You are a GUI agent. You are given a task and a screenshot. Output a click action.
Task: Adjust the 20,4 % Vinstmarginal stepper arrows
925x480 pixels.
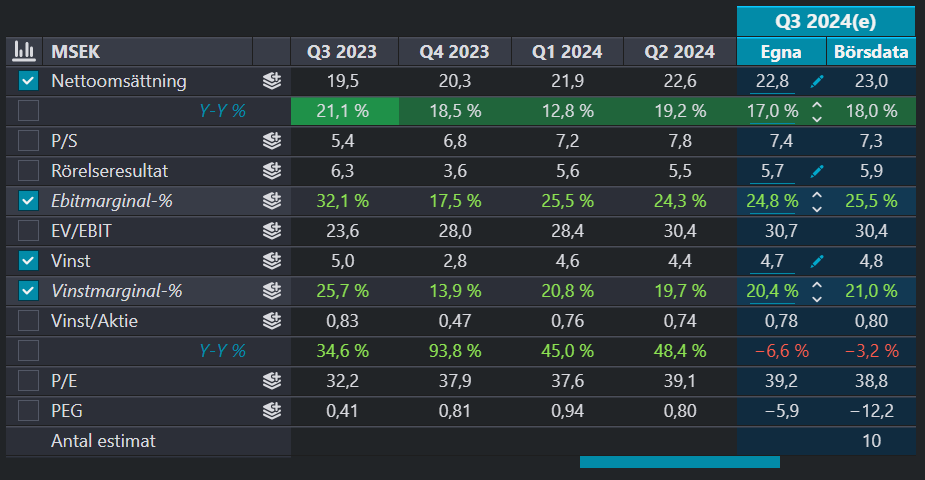[x=817, y=291]
